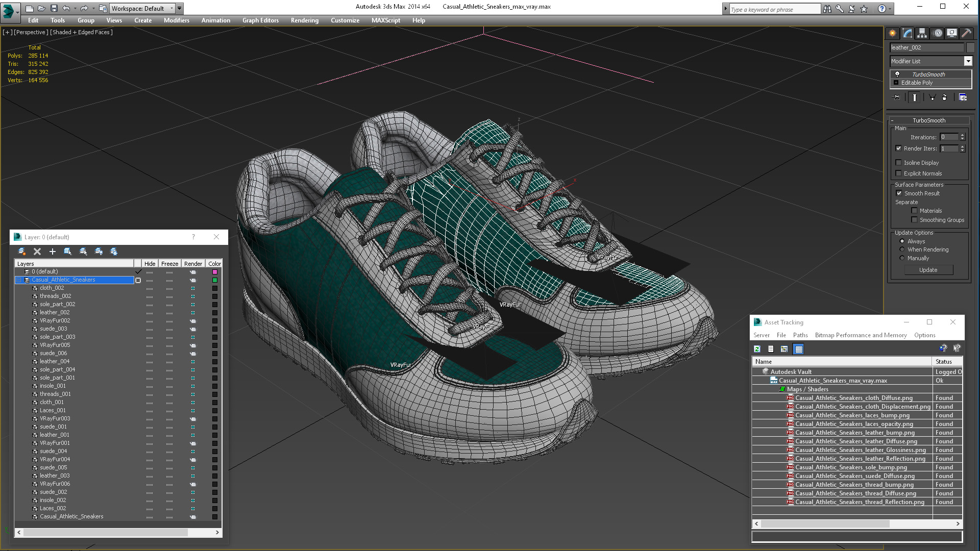Image resolution: width=980 pixels, height=551 pixels.
Task: Open the Utilities hammer panel
Action: click(x=966, y=33)
